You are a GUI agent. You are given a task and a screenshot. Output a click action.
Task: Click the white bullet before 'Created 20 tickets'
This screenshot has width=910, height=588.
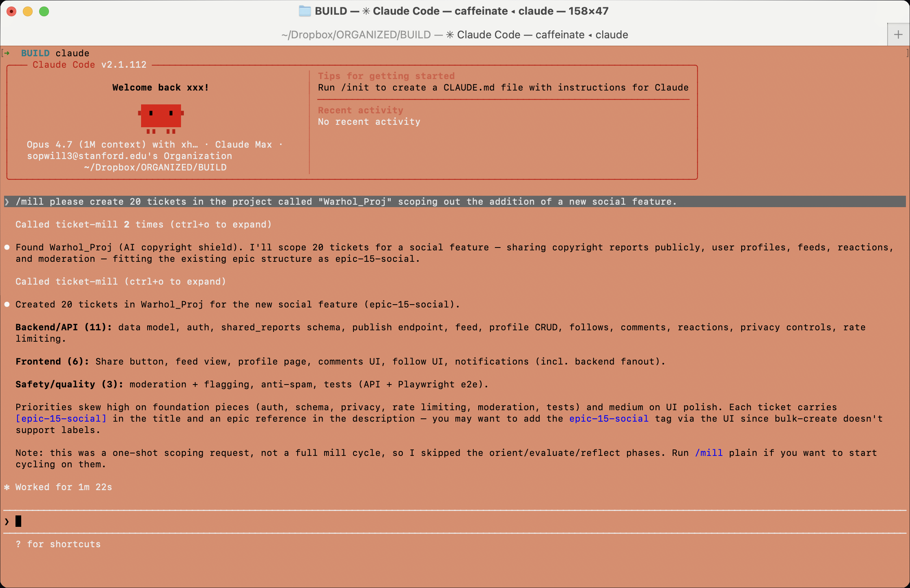click(7, 305)
